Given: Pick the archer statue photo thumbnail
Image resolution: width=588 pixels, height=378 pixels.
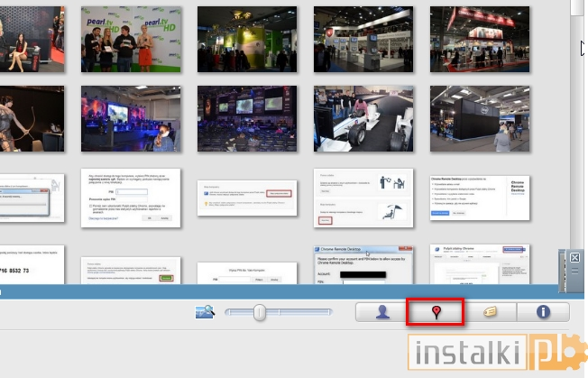Looking at the screenshot, I should [32, 119].
